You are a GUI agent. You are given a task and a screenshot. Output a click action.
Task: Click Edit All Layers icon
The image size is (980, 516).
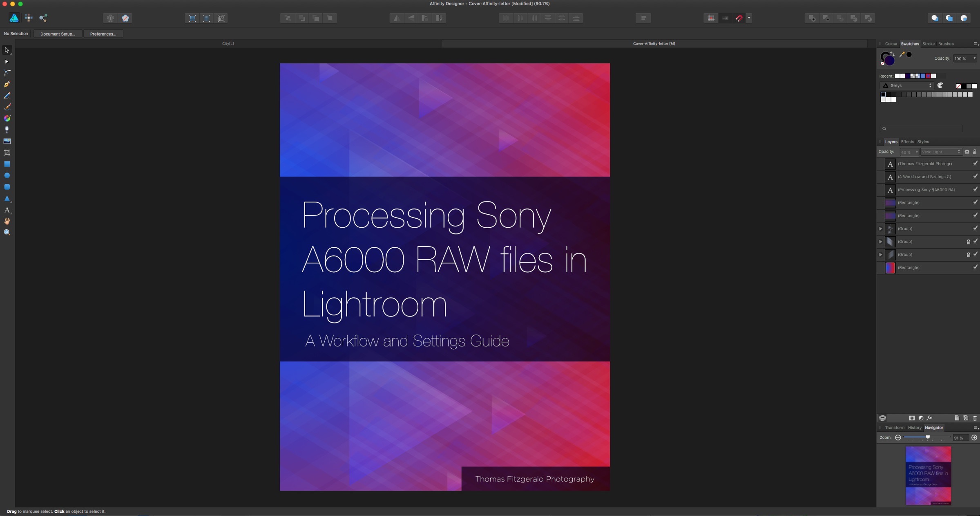(x=882, y=418)
